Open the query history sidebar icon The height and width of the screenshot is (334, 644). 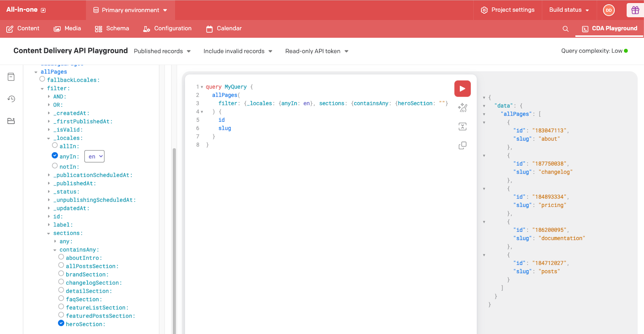click(11, 99)
